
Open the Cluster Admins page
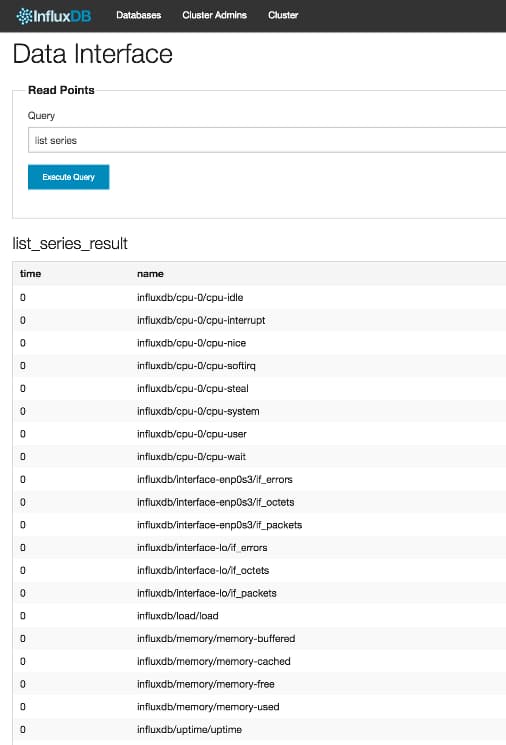click(214, 15)
